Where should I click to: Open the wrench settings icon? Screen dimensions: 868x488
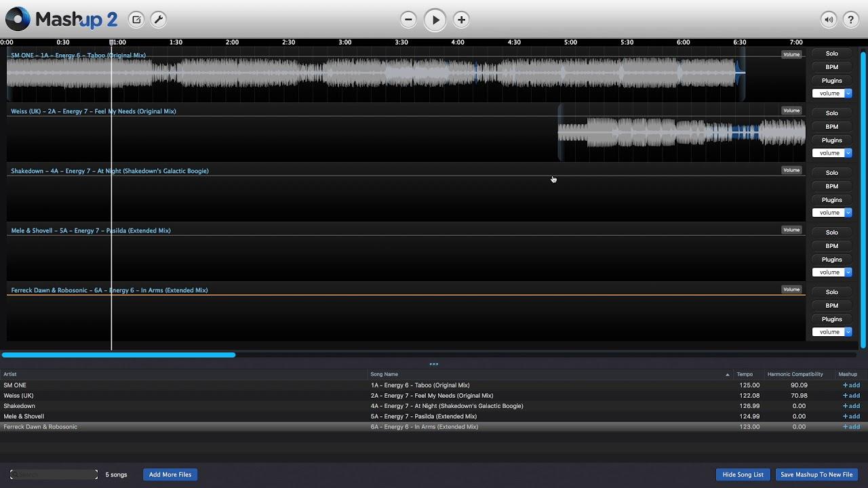click(x=158, y=20)
